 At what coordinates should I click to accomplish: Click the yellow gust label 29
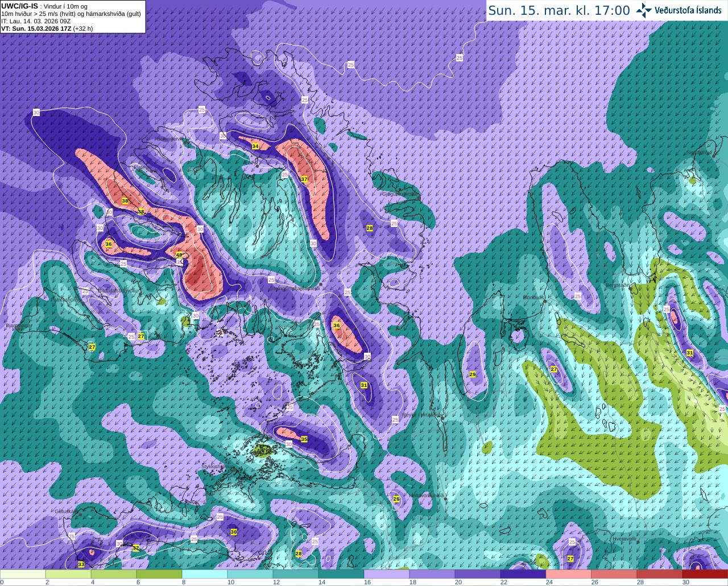click(x=472, y=374)
